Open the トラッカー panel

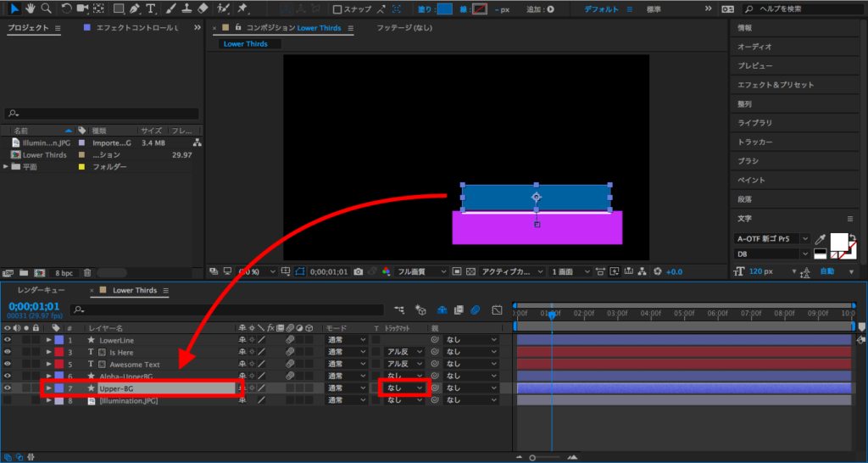pyautogui.click(x=754, y=142)
